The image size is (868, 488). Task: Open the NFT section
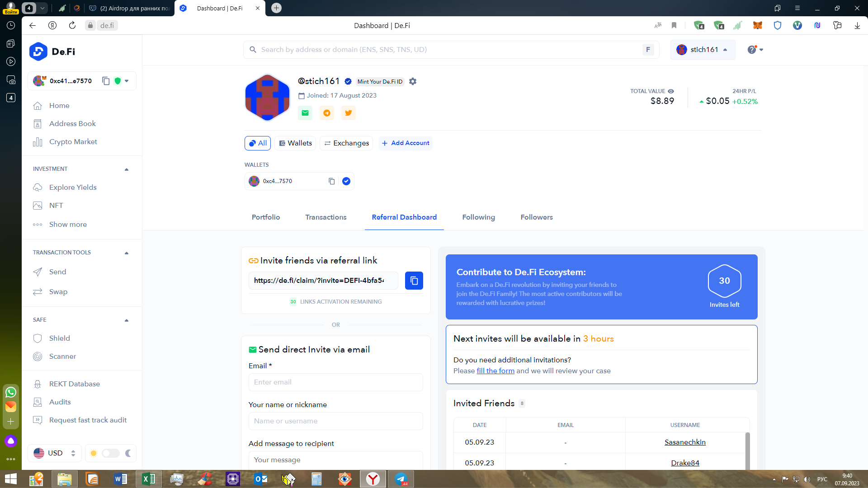click(56, 206)
